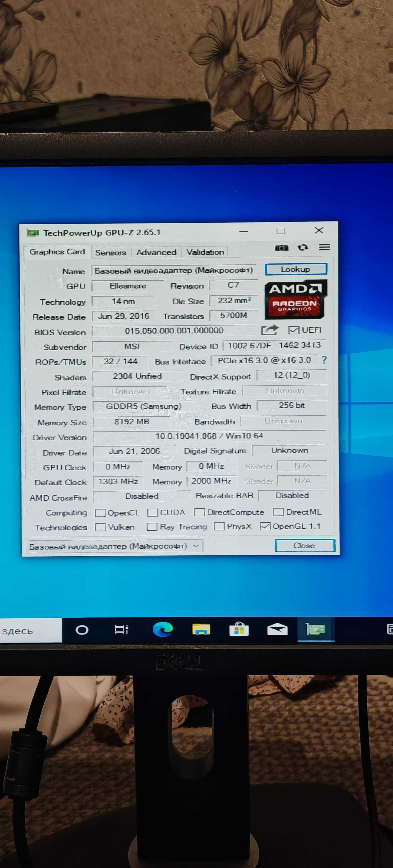Toggle the DirectML checkbox

[x=278, y=512]
